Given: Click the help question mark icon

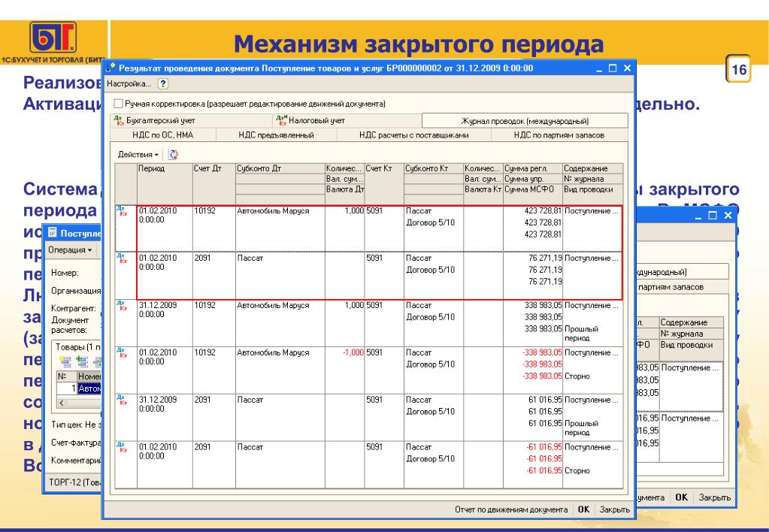Looking at the screenshot, I should click(163, 83).
